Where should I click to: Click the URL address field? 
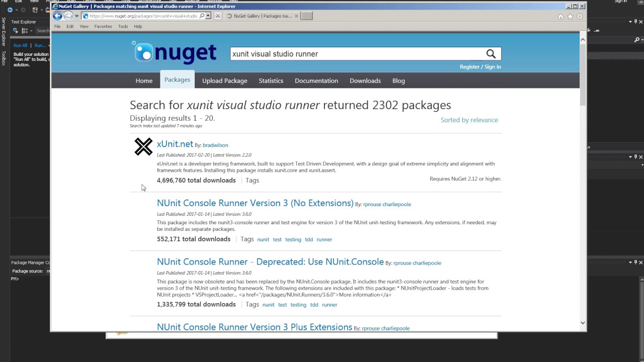coord(143,16)
